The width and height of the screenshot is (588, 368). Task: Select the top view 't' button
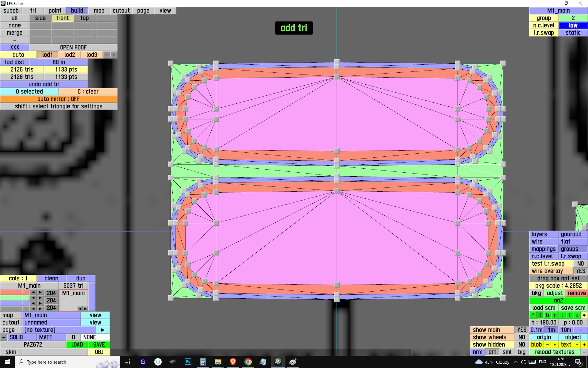tap(569, 315)
